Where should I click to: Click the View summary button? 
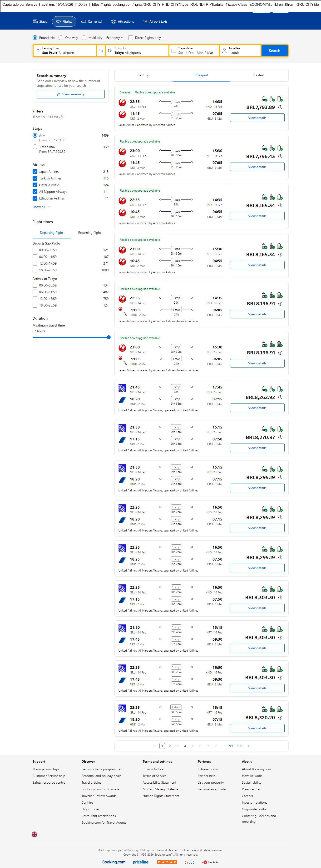tap(71, 94)
